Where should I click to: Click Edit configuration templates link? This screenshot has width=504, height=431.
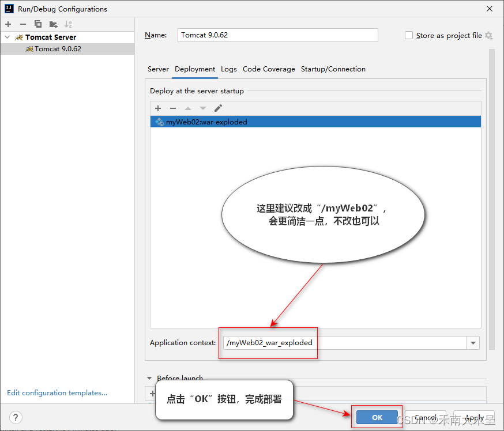(57, 392)
